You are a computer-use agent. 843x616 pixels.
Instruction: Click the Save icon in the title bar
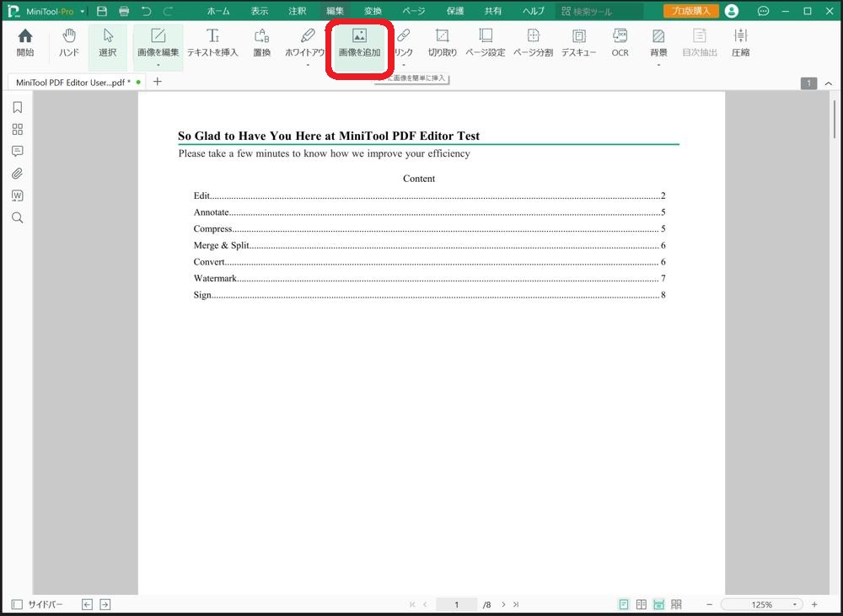point(102,11)
